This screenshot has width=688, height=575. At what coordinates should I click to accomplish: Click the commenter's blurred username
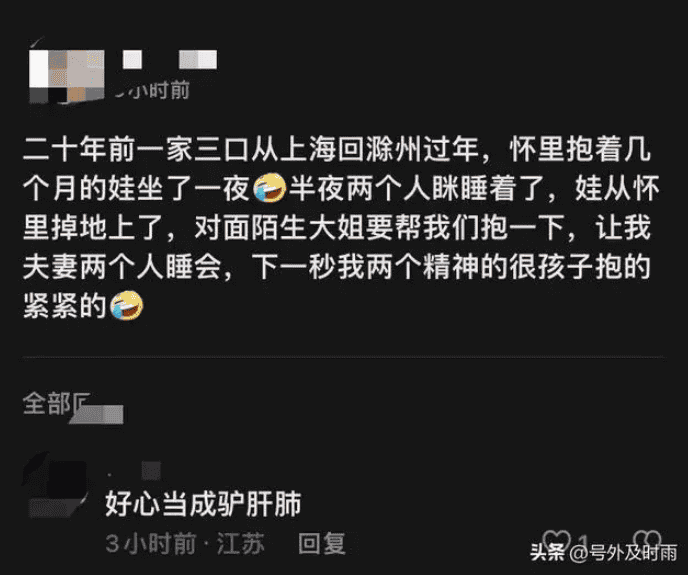pyautogui.click(x=135, y=471)
